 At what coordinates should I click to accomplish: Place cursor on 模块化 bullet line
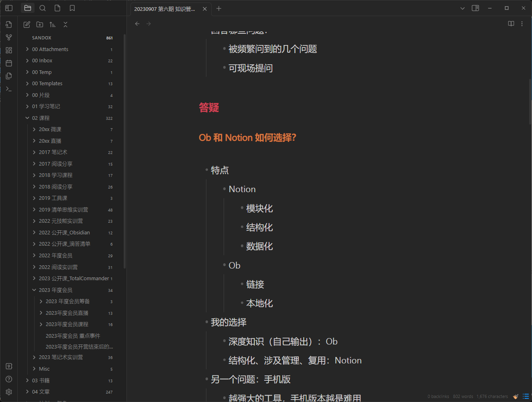coord(259,208)
